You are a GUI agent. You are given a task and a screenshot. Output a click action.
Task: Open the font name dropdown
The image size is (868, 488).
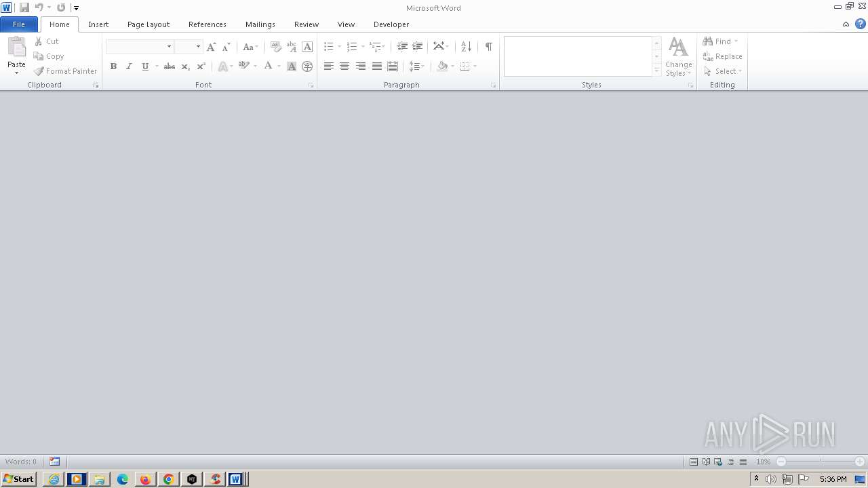click(169, 47)
